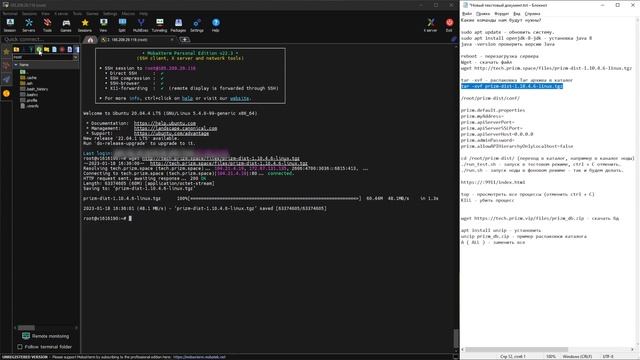The width and height of the screenshot is (640, 360).
Task: Open the Tunneling toolbar button
Action: click(x=159, y=25)
